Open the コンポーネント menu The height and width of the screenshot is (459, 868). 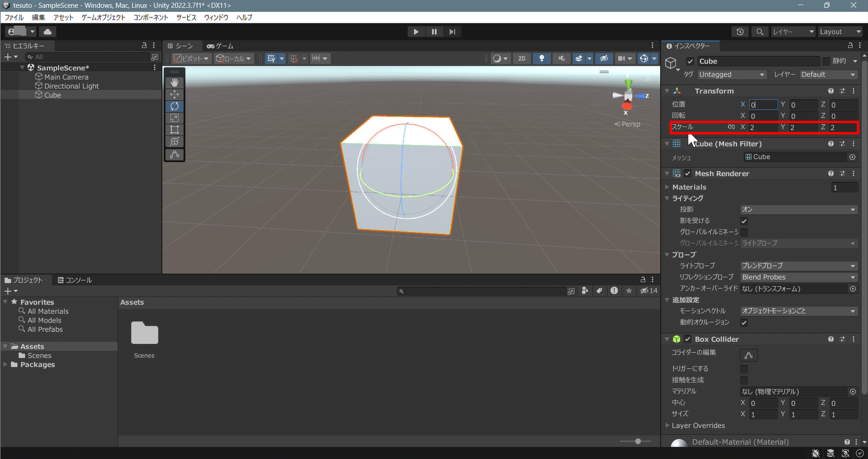tap(151, 18)
